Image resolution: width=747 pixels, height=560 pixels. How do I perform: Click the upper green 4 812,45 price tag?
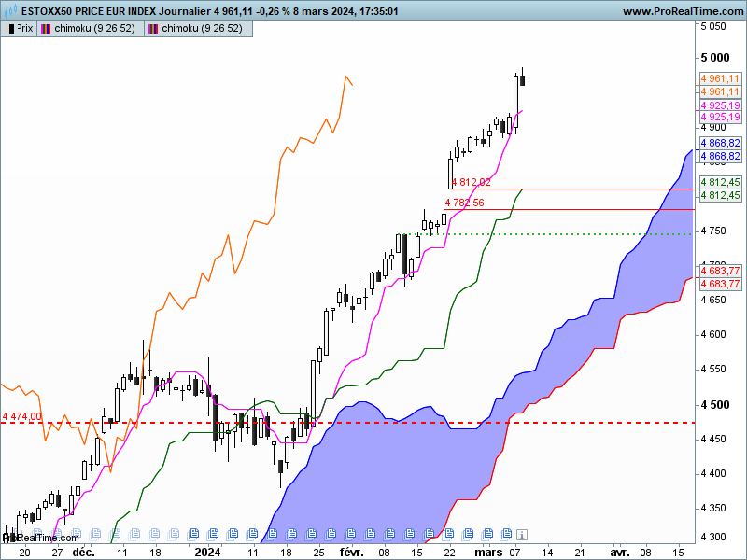click(x=720, y=182)
